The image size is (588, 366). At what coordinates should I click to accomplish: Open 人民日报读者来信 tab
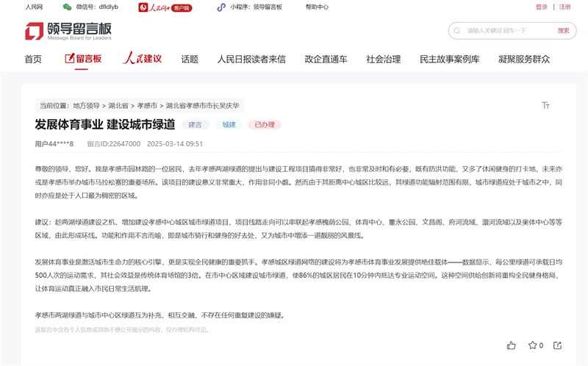tap(251, 59)
